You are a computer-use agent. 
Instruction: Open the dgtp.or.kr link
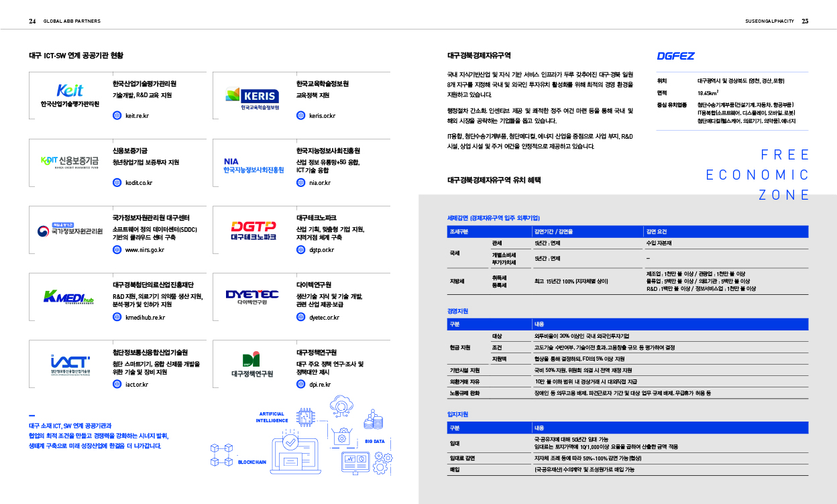click(x=321, y=250)
